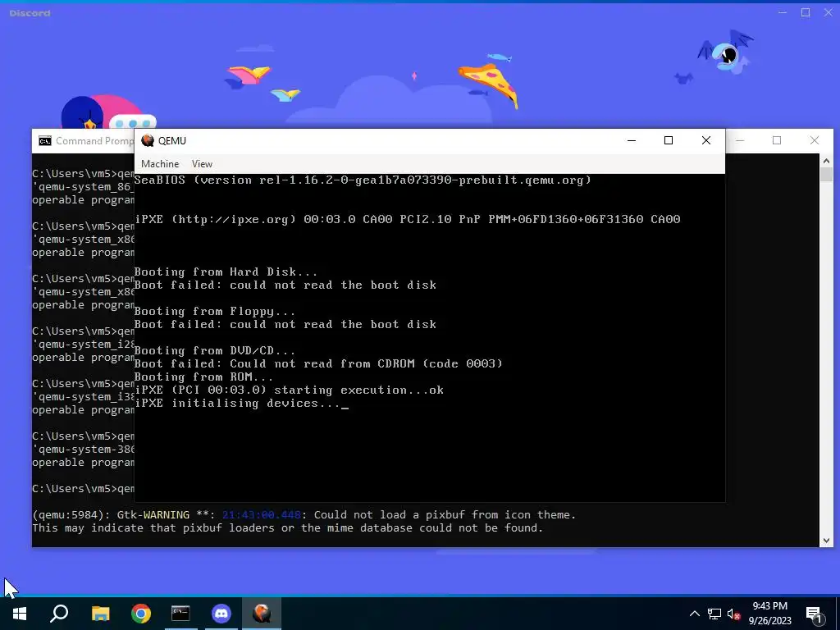The width and height of the screenshot is (840, 630).
Task: Open the View menu in QEMU
Action: coord(202,164)
